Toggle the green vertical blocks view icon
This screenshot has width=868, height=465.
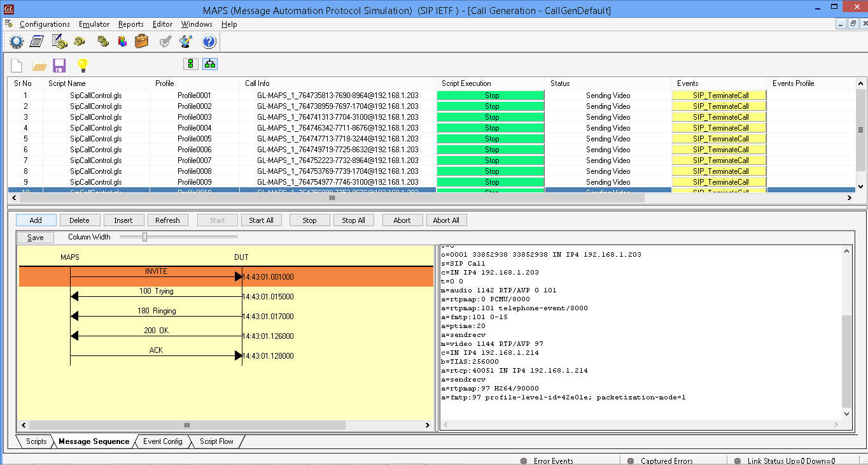coord(190,64)
